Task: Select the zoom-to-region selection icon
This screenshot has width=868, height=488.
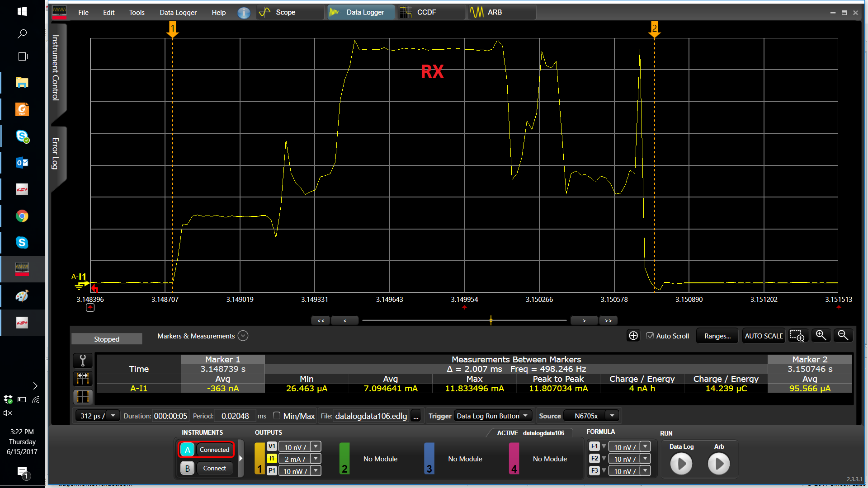Action: click(x=797, y=336)
